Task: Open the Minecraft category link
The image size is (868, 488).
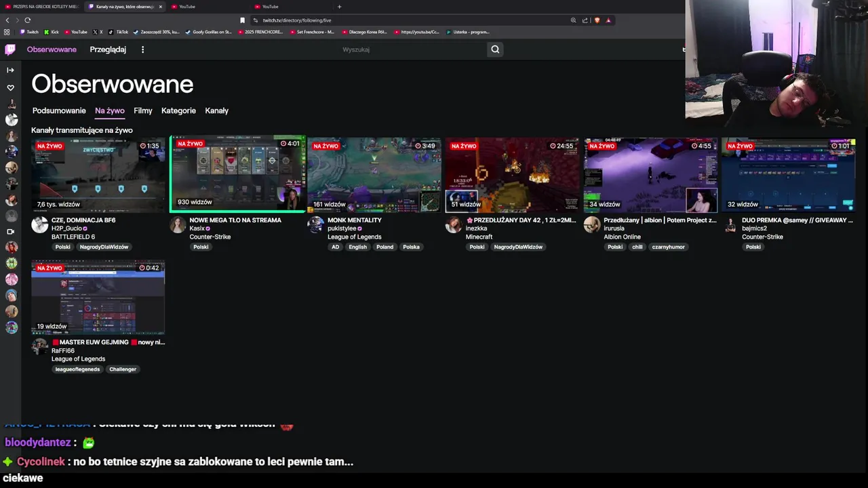Action: pyautogui.click(x=479, y=237)
